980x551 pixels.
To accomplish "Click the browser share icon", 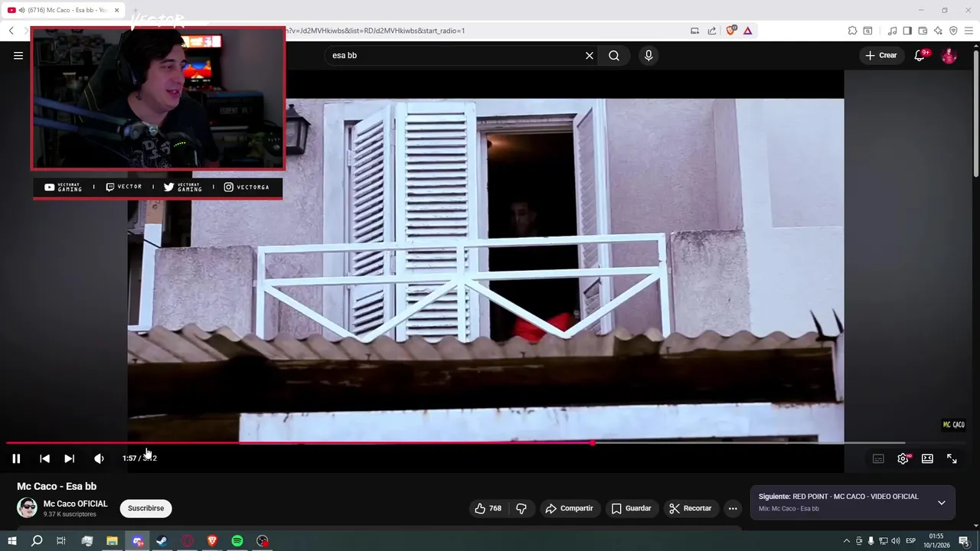I will coord(712,31).
